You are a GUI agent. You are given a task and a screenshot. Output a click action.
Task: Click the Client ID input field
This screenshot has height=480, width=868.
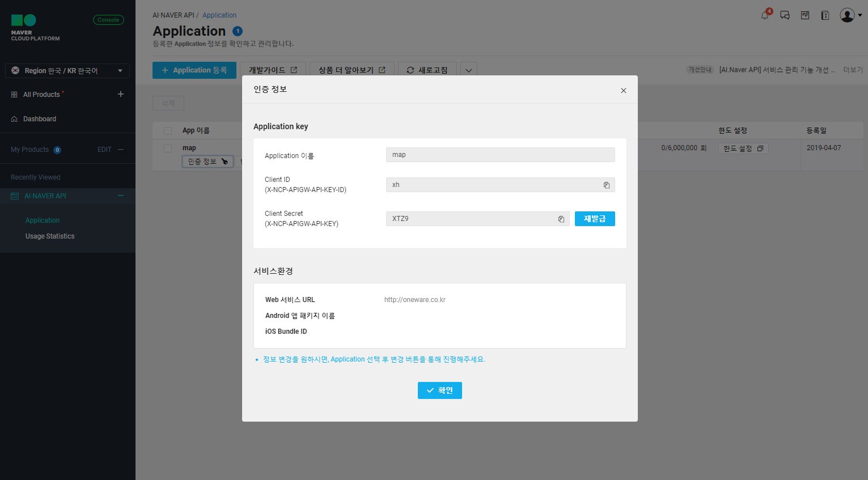(x=501, y=185)
